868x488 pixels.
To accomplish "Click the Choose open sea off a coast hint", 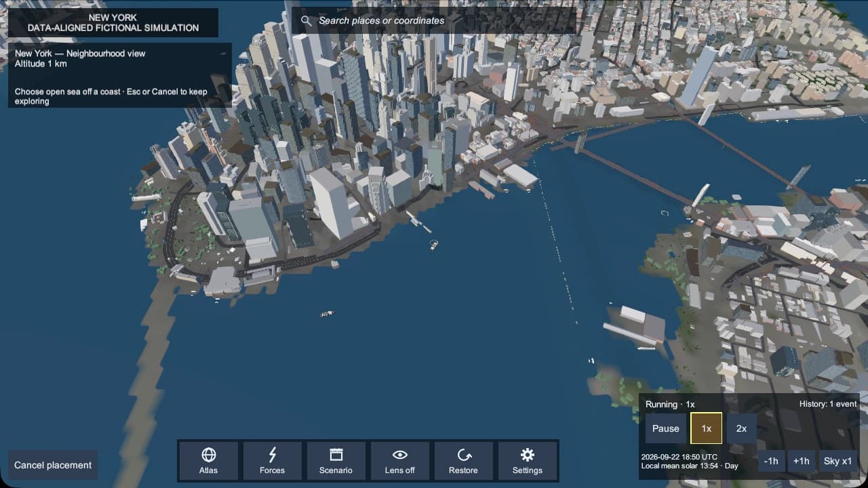I will tap(111, 96).
